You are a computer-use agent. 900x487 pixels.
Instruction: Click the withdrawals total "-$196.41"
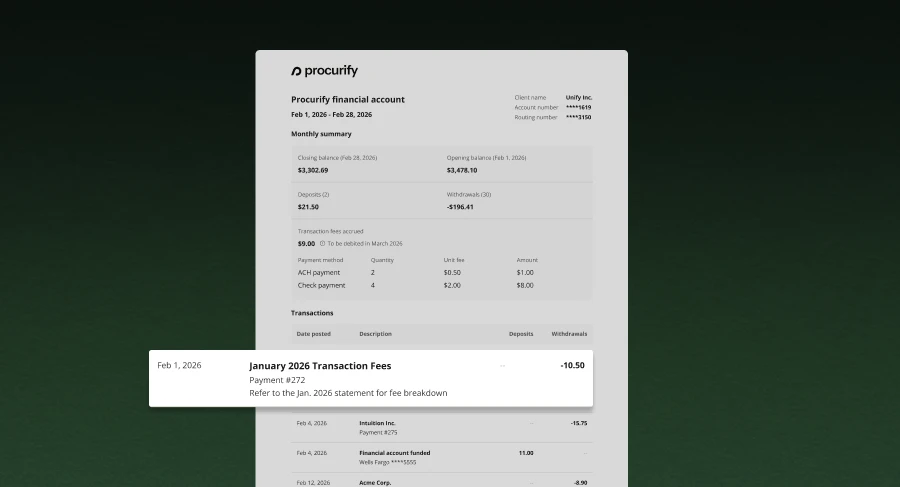pyautogui.click(x=460, y=207)
